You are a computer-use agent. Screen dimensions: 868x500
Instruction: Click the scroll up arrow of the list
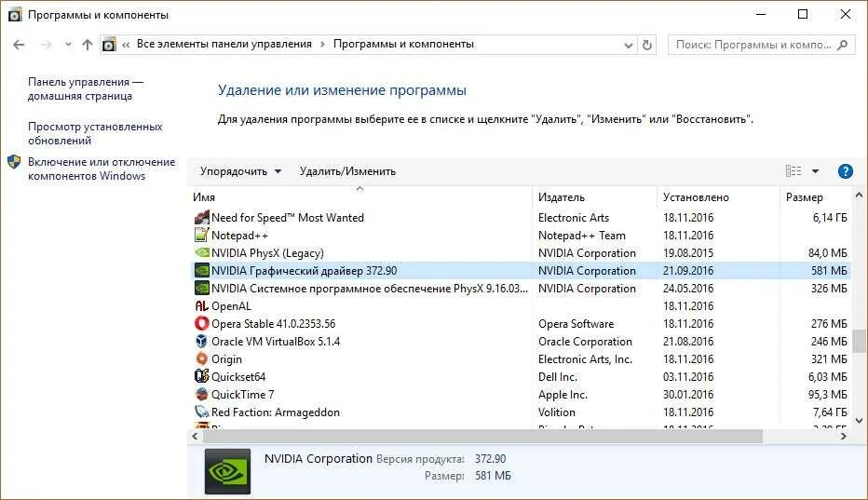pos(859,195)
